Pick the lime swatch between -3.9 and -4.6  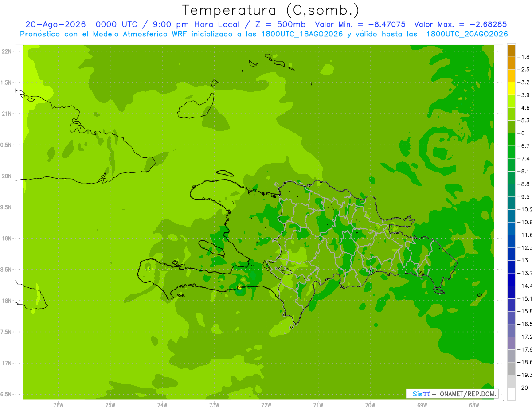pos(511,102)
